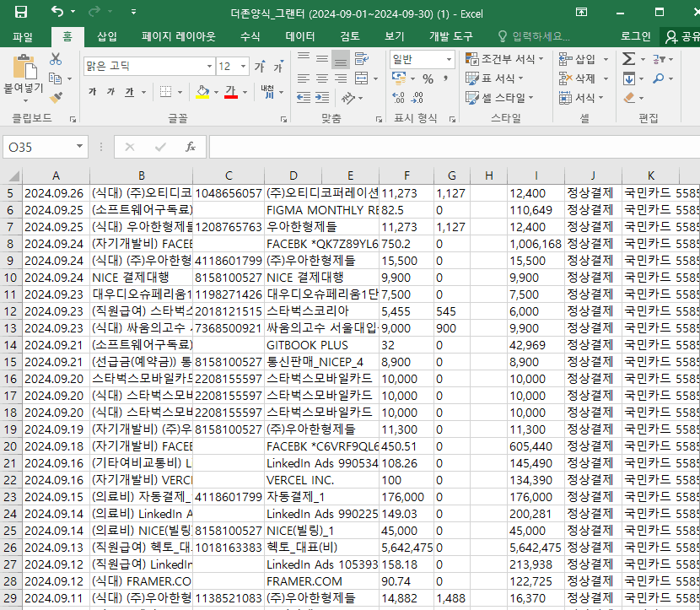Viewport: 700px width, 610px height.
Task: Apply percent style formatting
Action: [x=428, y=79]
